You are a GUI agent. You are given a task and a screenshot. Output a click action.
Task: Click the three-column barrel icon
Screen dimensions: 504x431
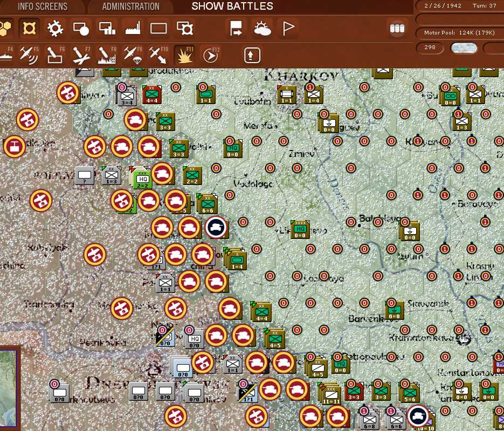[x=397, y=28]
